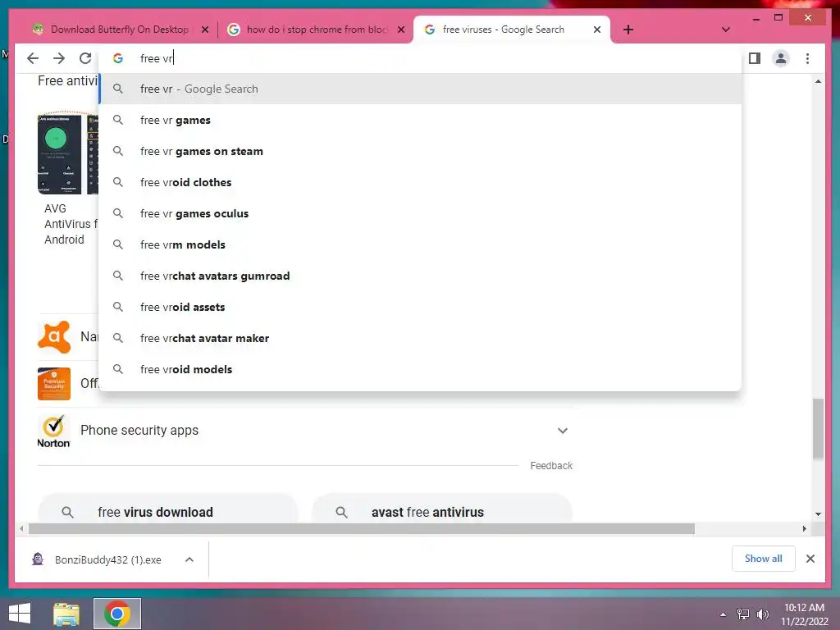Image resolution: width=840 pixels, height=630 pixels.
Task: Choose suggestion free vrchat avatars gumroad
Action: pyautogui.click(x=421, y=276)
